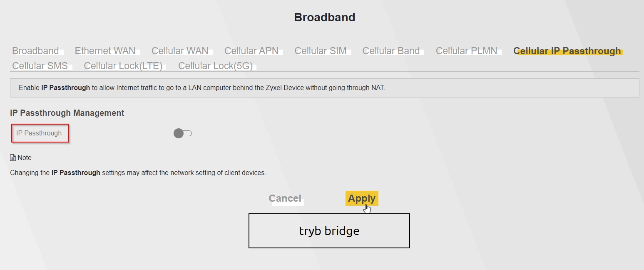Image resolution: width=644 pixels, height=270 pixels.
Task: Open the Cellular Lock(LTE) tab
Action: [x=123, y=66]
